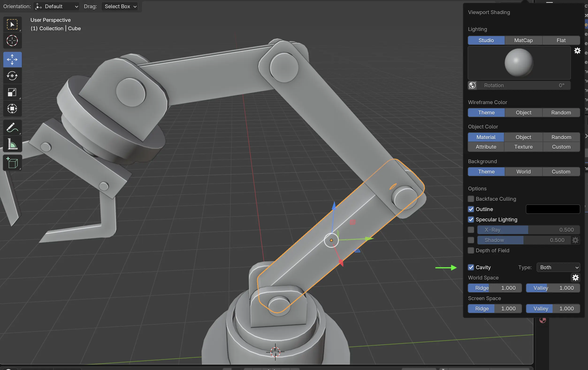Select the Measure ruler tool
Image resolution: width=588 pixels, height=370 pixels.
click(12, 144)
